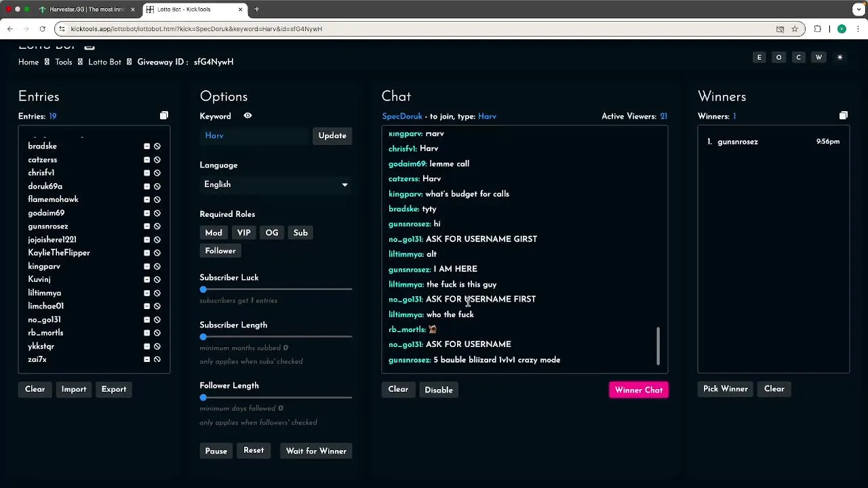The width and height of the screenshot is (868, 488).
Task: Open Winner Chat
Action: pyautogui.click(x=639, y=390)
